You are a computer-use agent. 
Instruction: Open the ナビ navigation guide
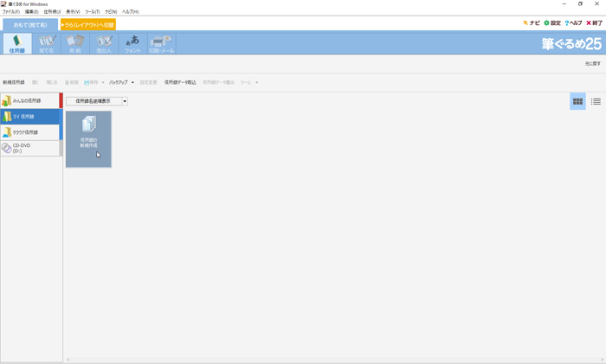coord(531,23)
